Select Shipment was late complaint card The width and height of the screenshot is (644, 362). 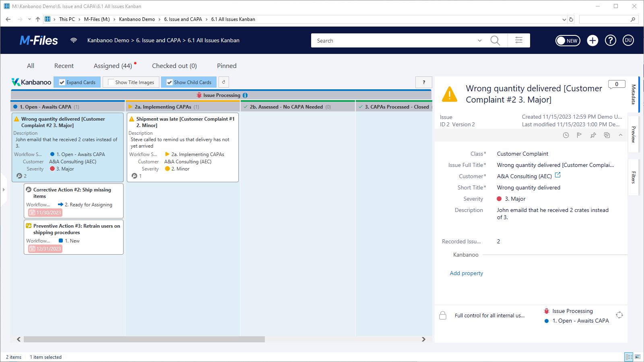pos(183,147)
